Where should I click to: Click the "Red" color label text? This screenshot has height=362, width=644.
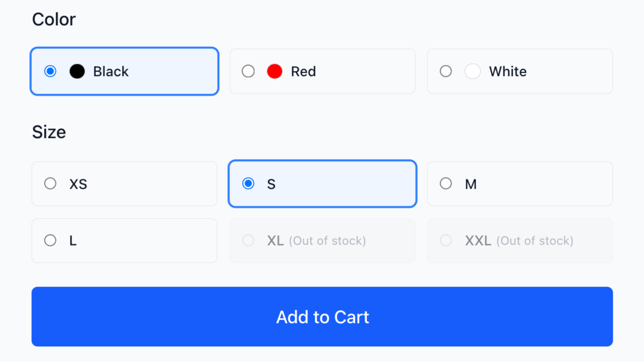pyautogui.click(x=303, y=72)
